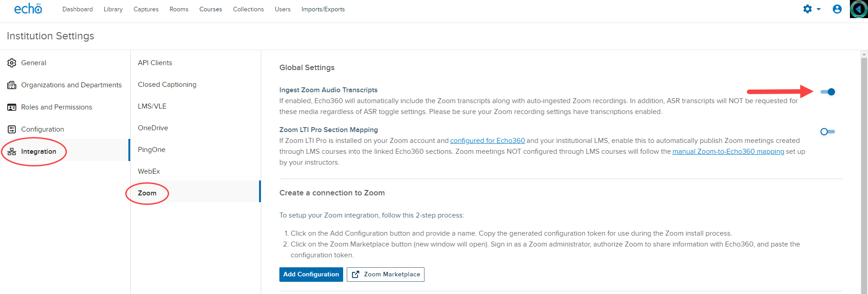Open the settings gear menu
The height and width of the screenshot is (294, 868).
click(x=807, y=9)
